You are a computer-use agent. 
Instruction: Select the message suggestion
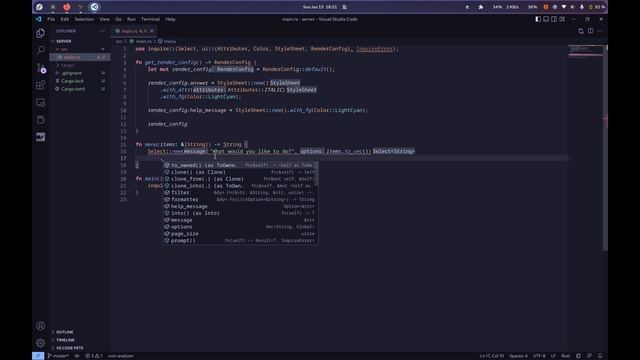coord(240,220)
